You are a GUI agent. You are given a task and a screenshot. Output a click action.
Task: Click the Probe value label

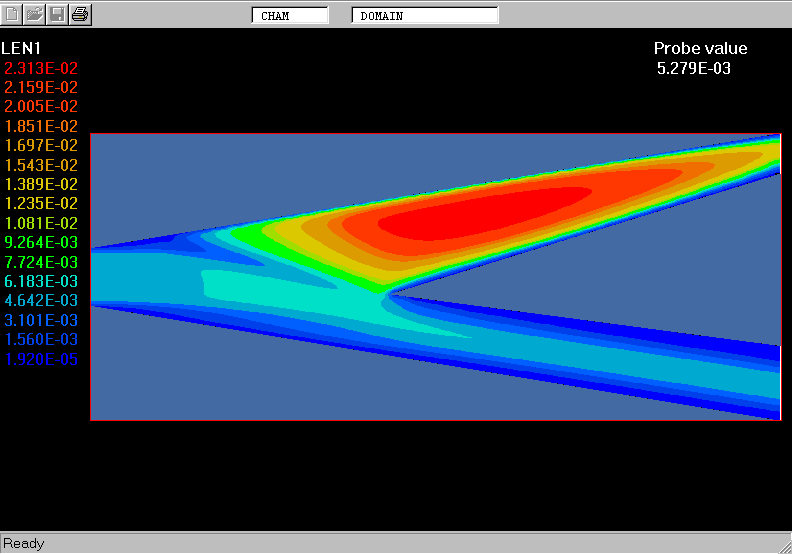(x=700, y=49)
